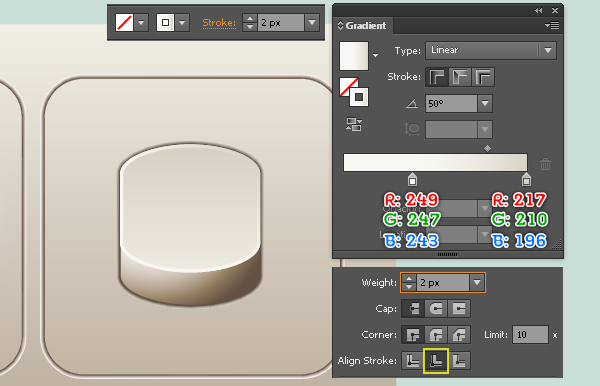Image resolution: width=600 pixels, height=386 pixels.
Task: Open the gradient preset dropdown arrow
Action: [376, 55]
